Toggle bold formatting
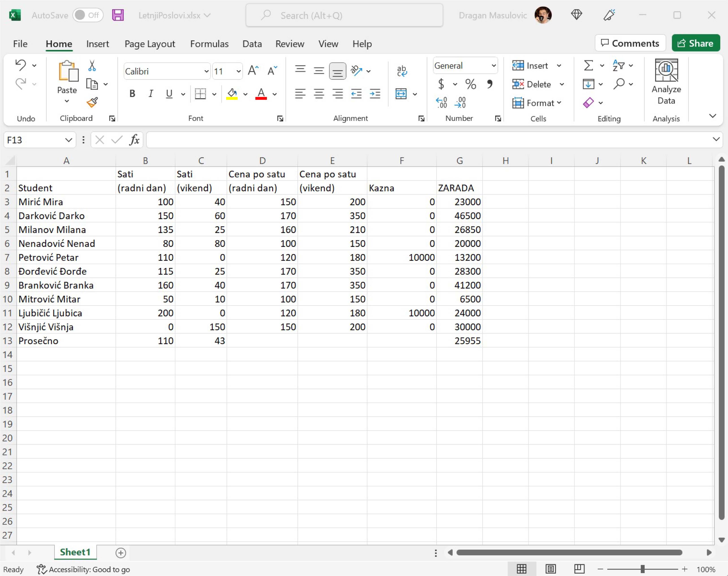Screen dimensions: 728x576 pos(132,94)
